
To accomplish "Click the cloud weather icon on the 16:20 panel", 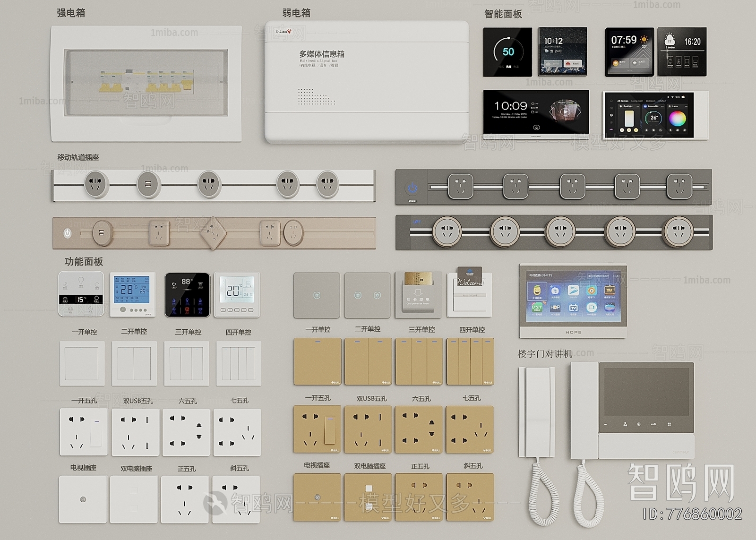I will pyautogui.click(x=670, y=39).
